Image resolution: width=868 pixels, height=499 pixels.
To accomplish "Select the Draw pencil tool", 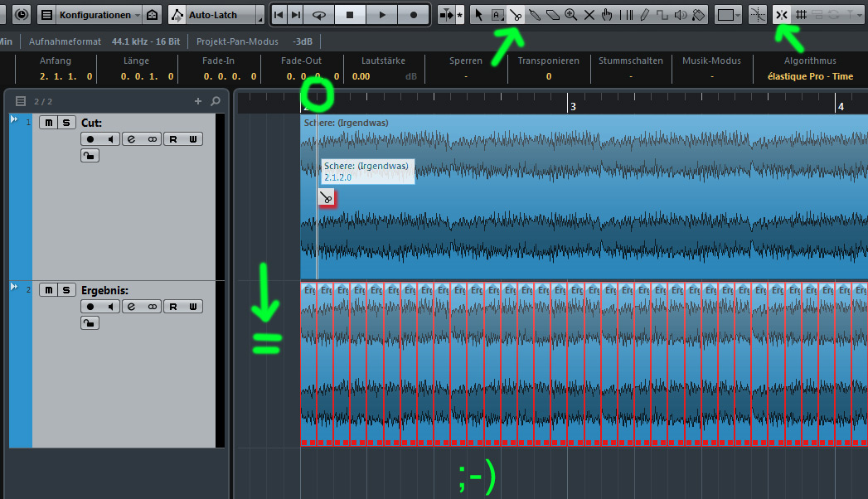I will (644, 15).
